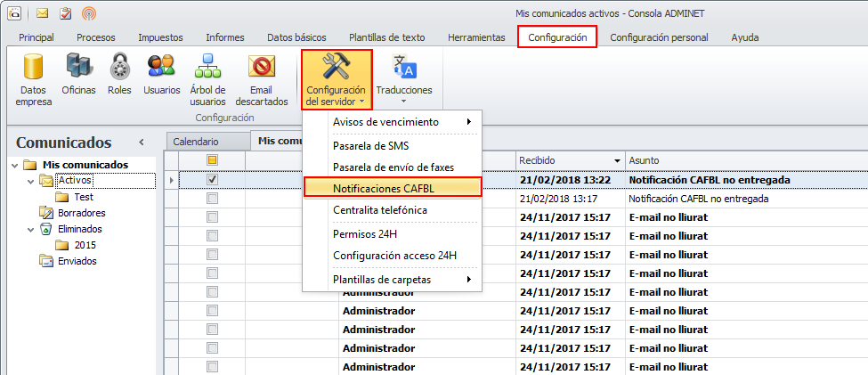
Task: Choose Permisos 24H menu item
Action: [x=392, y=234]
